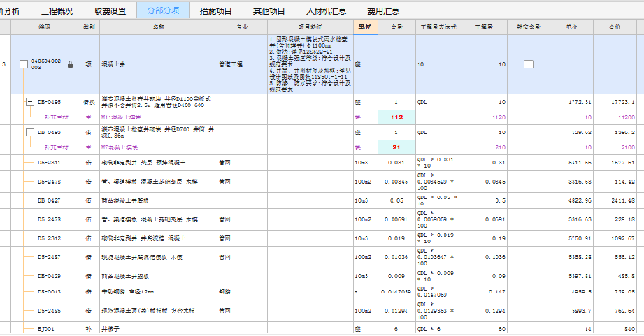Collapse the DB-0495 sub-item node
This screenshot has height=336, width=644.
(30, 102)
